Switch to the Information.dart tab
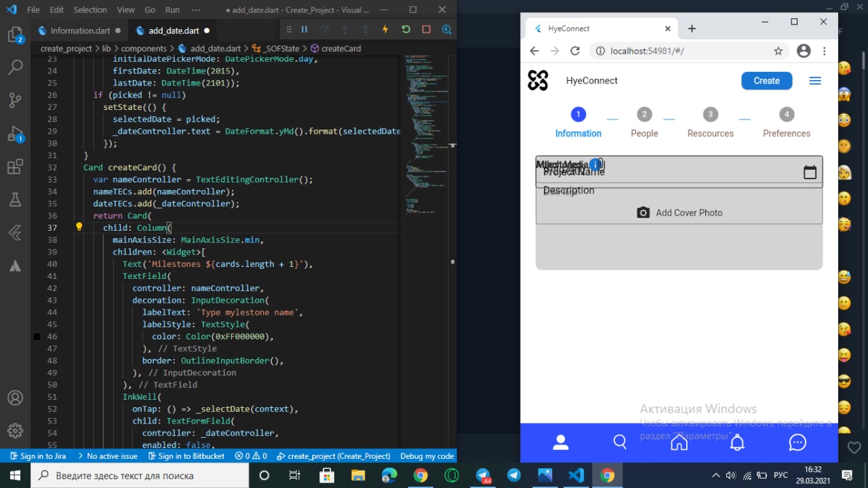The height and width of the screenshot is (488, 868). pos(79,31)
